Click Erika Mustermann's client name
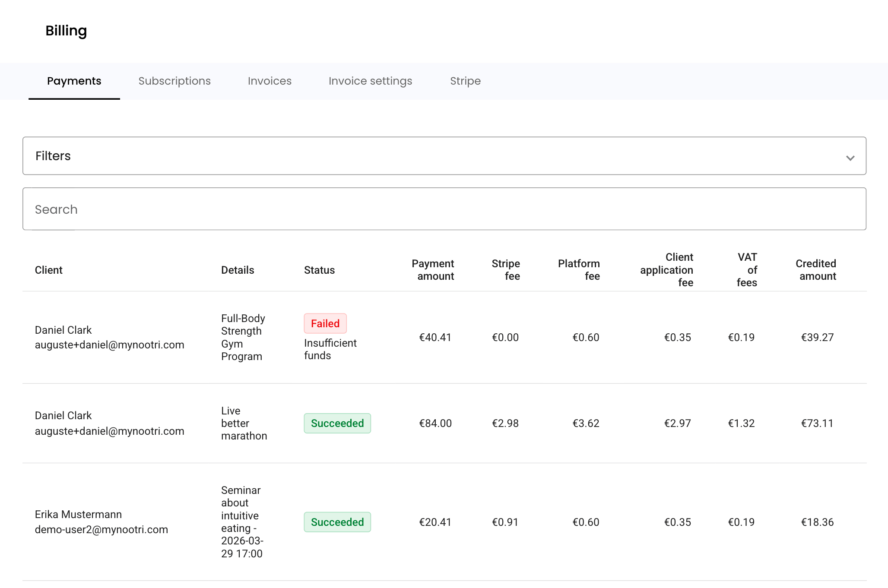 coord(78,515)
